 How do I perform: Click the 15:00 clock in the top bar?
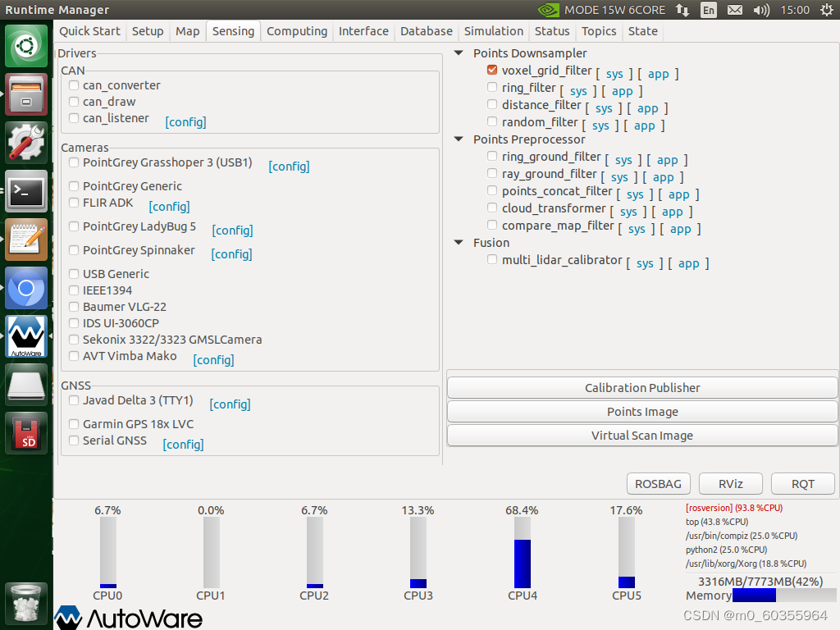(x=794, y=10)
